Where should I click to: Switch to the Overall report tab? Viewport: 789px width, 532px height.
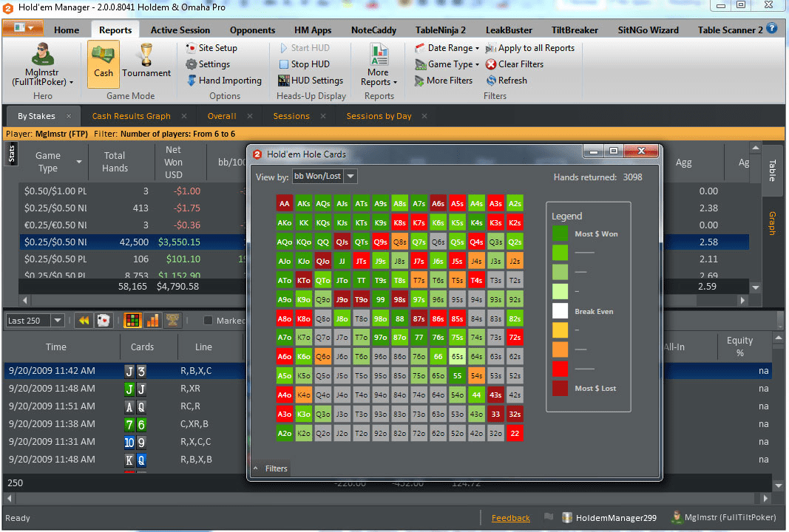pyautogui.click(x=222, y=116)
